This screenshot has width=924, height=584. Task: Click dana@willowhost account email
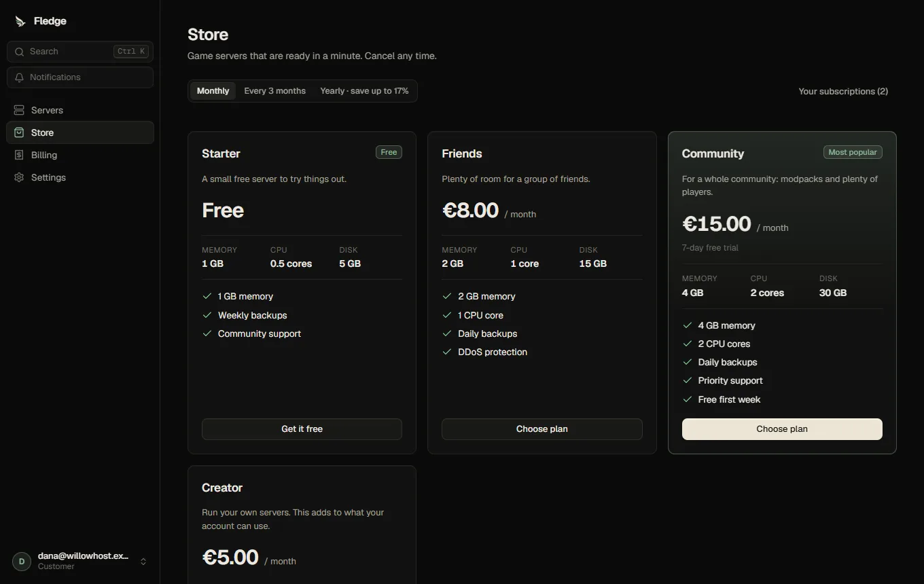pyautogui.click(x=83, y=555)
